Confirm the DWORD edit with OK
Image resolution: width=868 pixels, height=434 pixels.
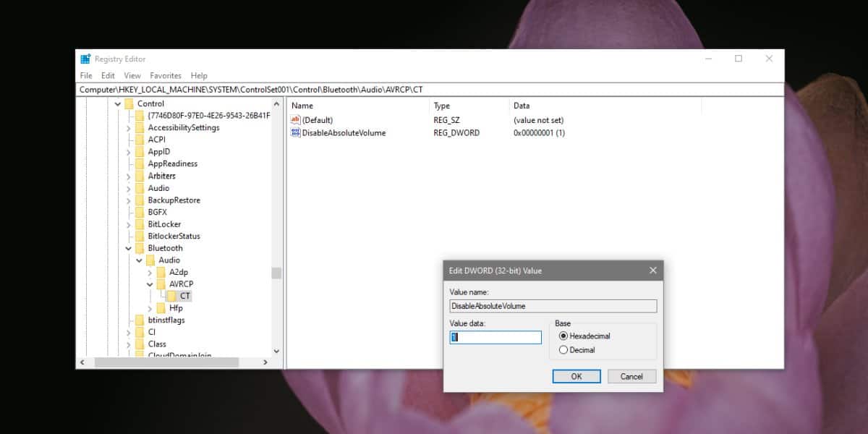(x=576, y=376)
